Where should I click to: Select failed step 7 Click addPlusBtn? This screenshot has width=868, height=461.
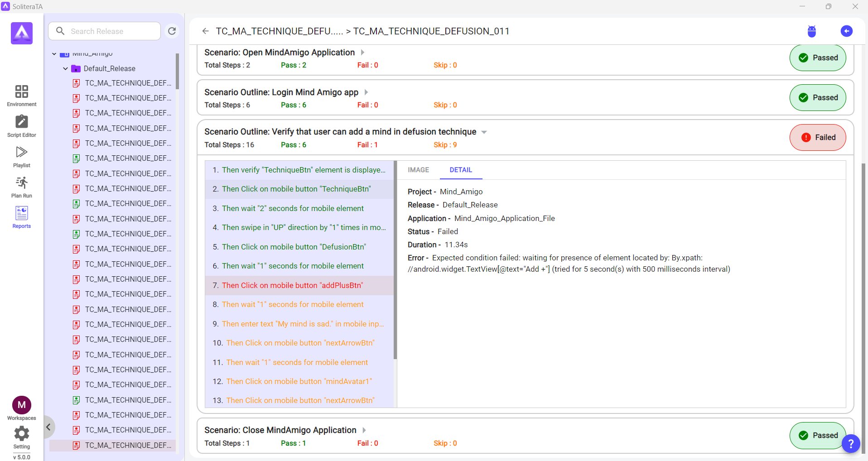299,285
